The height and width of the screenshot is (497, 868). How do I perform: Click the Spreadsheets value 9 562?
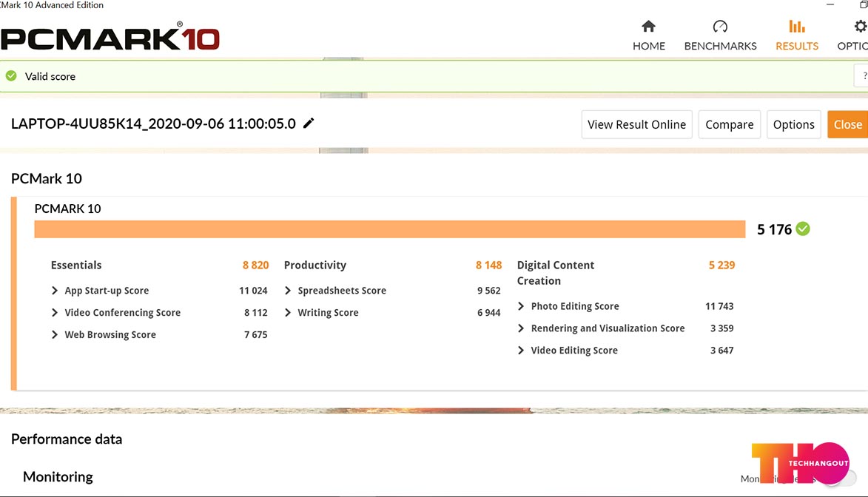(489, 291)
